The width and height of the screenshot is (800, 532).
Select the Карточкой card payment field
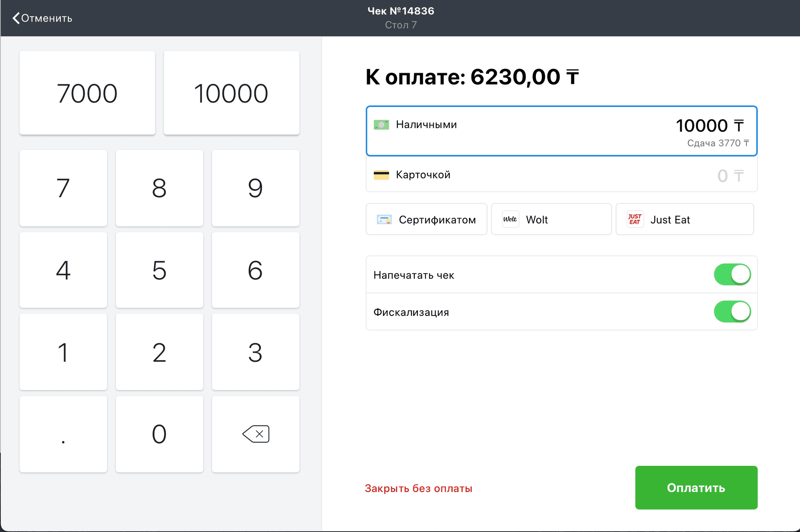(x=561, y=174)
